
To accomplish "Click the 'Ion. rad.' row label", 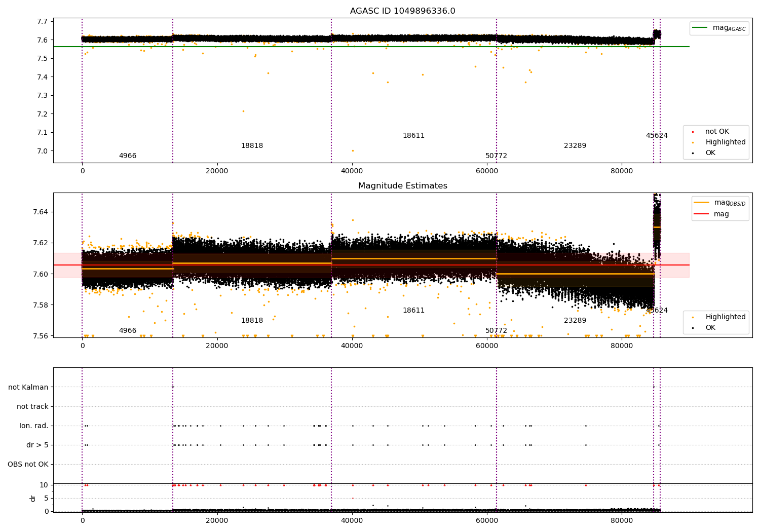I will [34, 426].
